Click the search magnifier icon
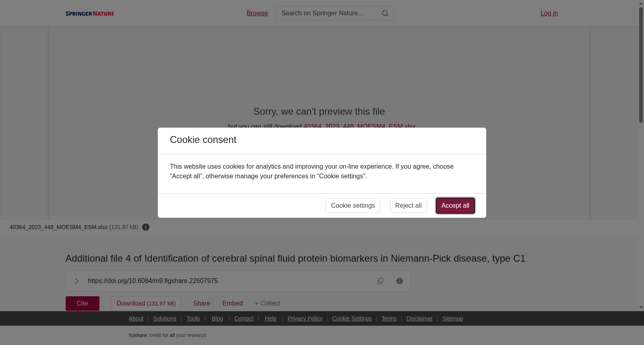The width and height of the screenshot is (644, 345). tap(385, 13)
